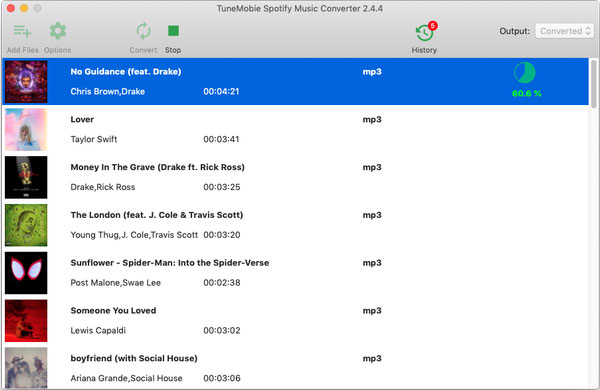Click the Sunflower Spider-Man album thumbnail
Viewport: 600px width, 390px height.
point(26,273)
